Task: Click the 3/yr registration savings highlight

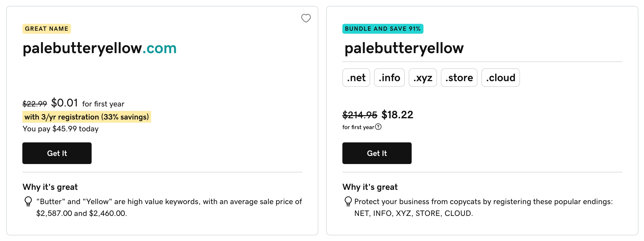Action: 86,117
